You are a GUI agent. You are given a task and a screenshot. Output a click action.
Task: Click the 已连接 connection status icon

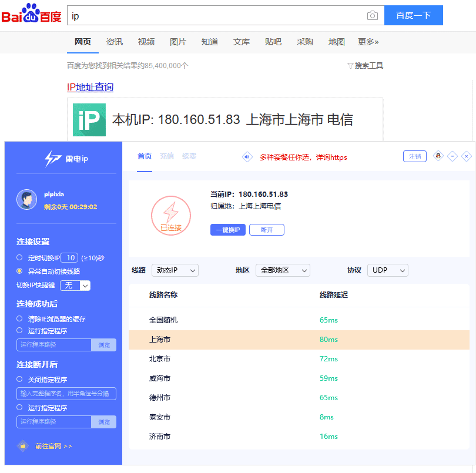tap(170, 215)
